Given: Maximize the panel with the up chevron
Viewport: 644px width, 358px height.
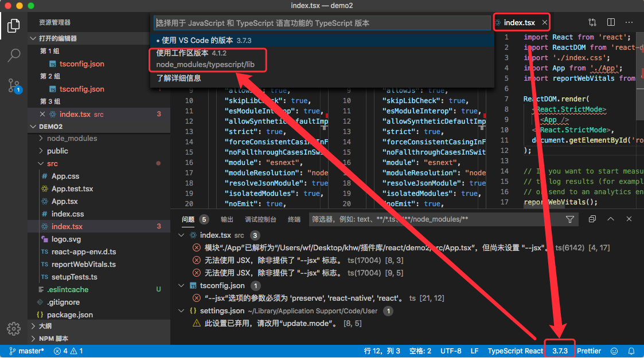Looking at the screenshot, I should click(x=611, y=219).
